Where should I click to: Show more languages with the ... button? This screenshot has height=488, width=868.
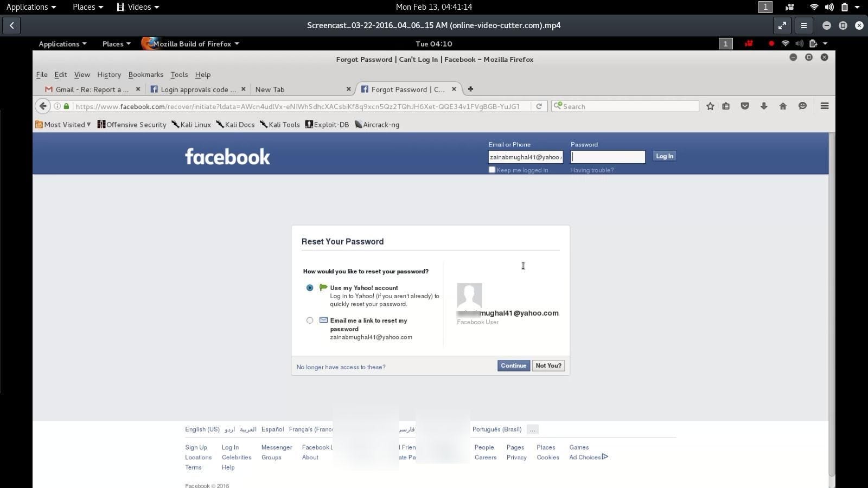coord(532,429)
